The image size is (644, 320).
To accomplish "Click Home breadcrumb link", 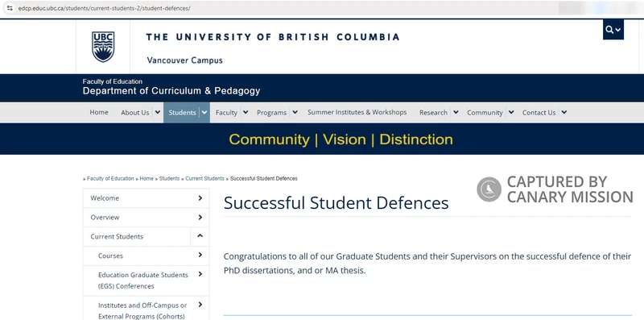I will (147, 178).
